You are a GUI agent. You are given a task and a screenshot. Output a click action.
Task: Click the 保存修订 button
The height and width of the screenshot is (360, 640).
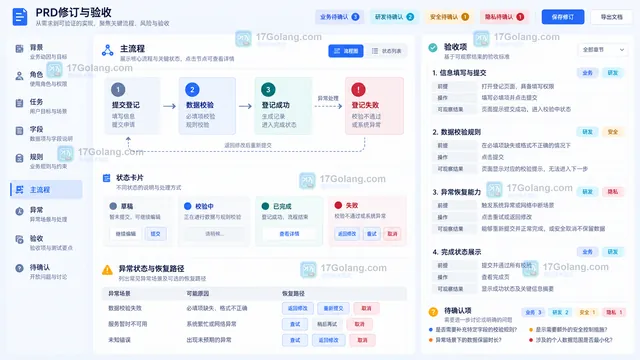pos(562,17)
